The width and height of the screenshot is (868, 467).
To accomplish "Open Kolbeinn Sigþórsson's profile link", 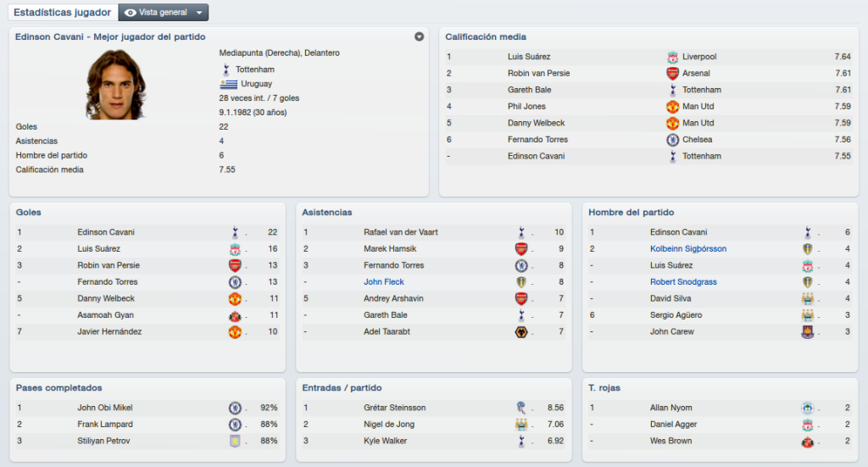I will click(688, 249).
